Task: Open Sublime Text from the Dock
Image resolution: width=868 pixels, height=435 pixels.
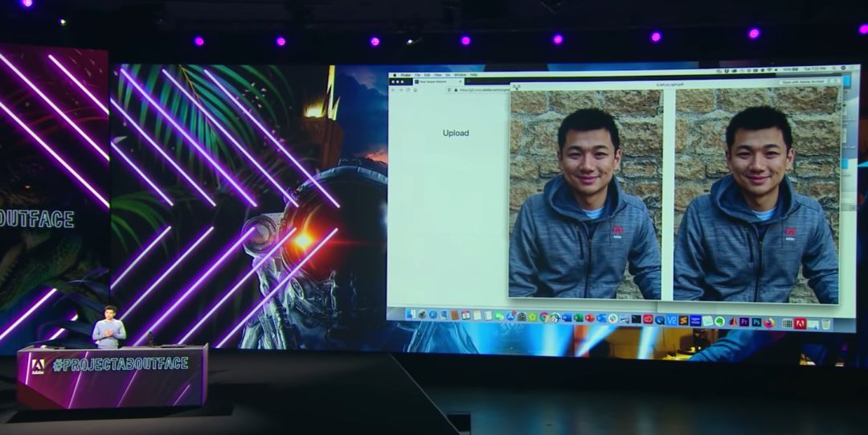Action: coord(684,320)
